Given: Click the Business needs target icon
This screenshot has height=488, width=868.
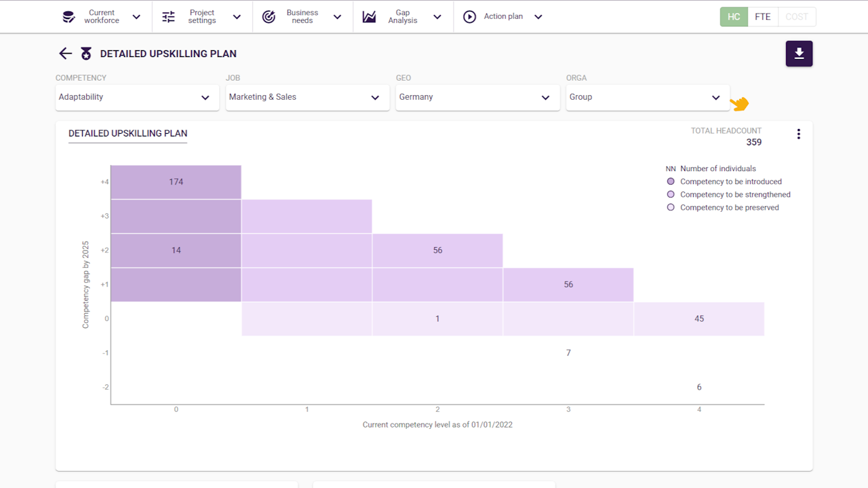Looking at the screenshot, I should pyautogui.click(x=269, y=17).
